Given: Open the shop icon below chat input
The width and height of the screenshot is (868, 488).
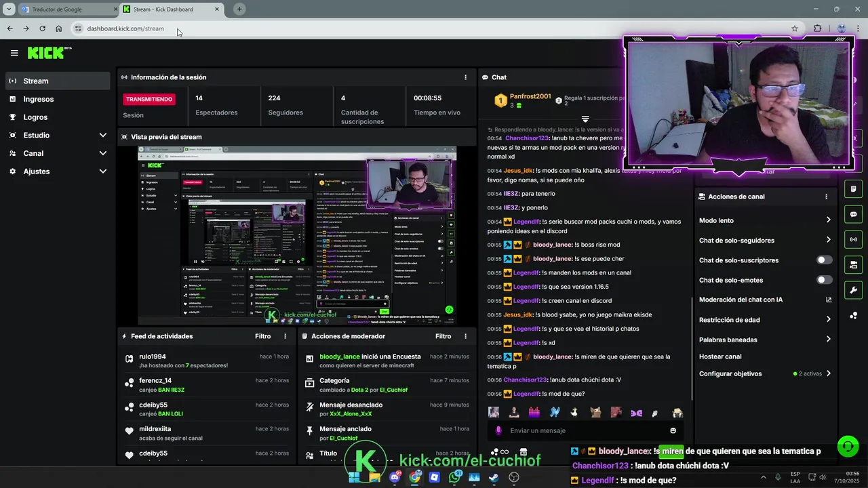Looking at the screenshot, I should point(524,452).
